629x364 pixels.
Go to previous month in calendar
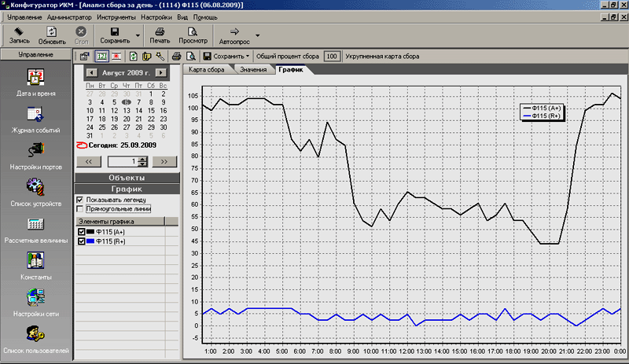coord(91,72)
